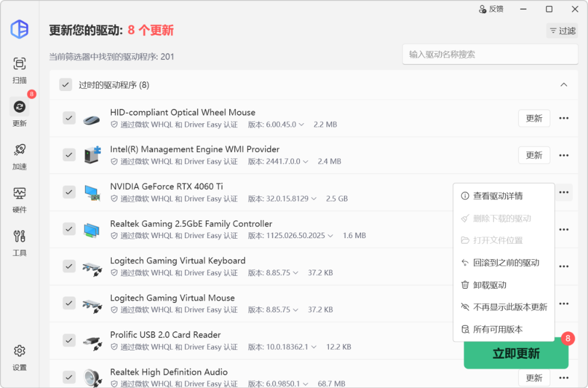Click the 2.5 GB size of NVIDIA driver
588x388 pixels.
click(x=337, y=198)
